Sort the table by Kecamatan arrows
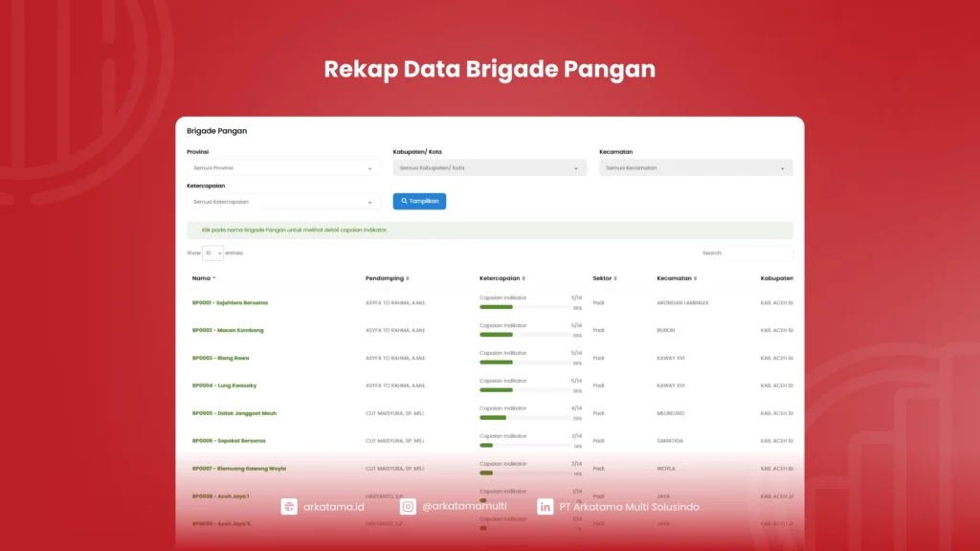 (x=695, y=278)
